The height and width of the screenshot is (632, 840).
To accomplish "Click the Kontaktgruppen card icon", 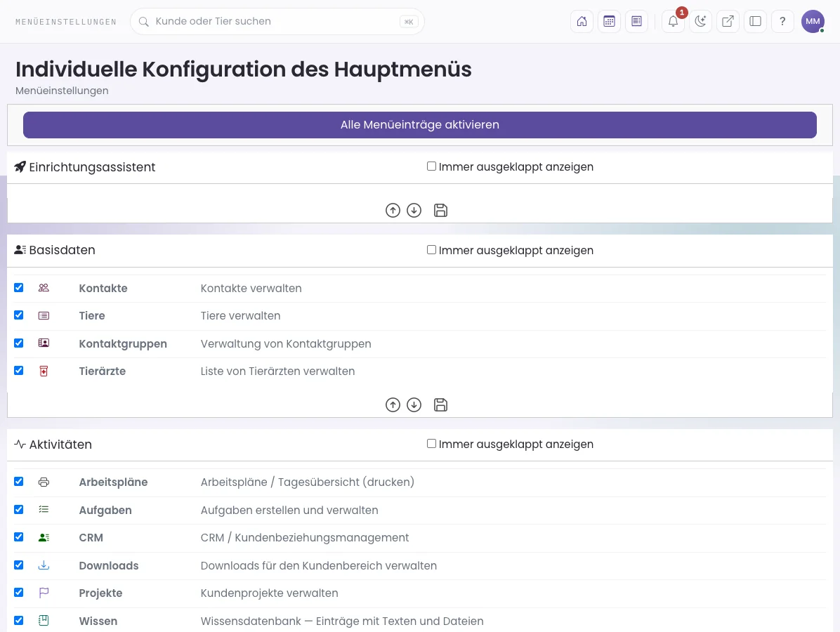I will click(44, 343).
